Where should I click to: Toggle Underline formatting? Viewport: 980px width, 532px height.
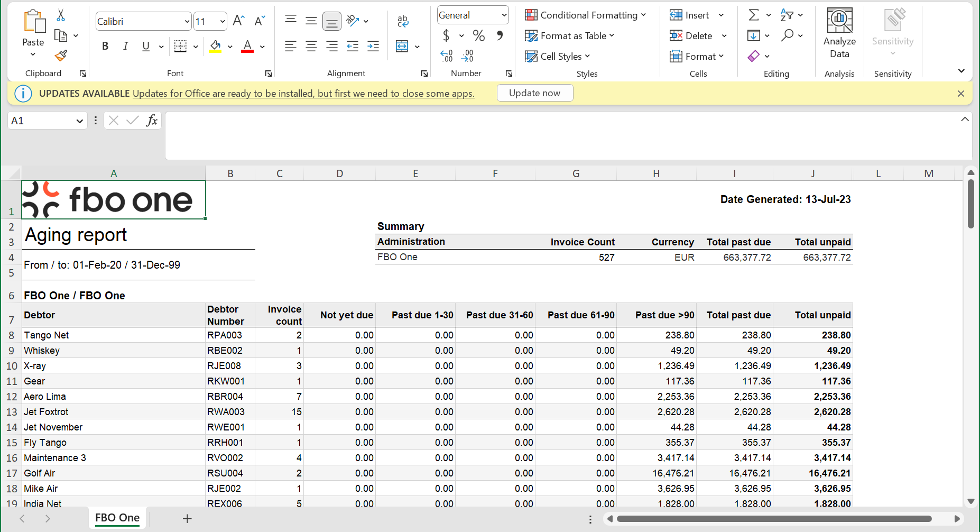pyautogui.click(x=146, y=46)
